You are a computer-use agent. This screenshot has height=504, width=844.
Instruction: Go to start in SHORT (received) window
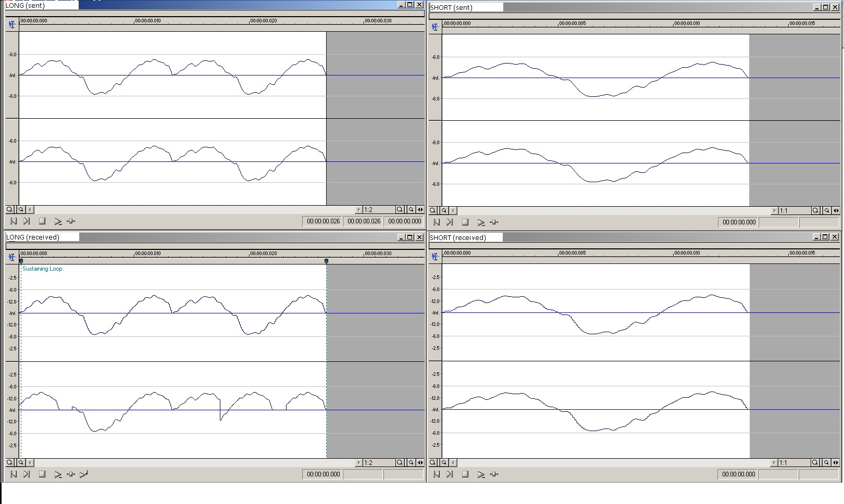point(437,474)
